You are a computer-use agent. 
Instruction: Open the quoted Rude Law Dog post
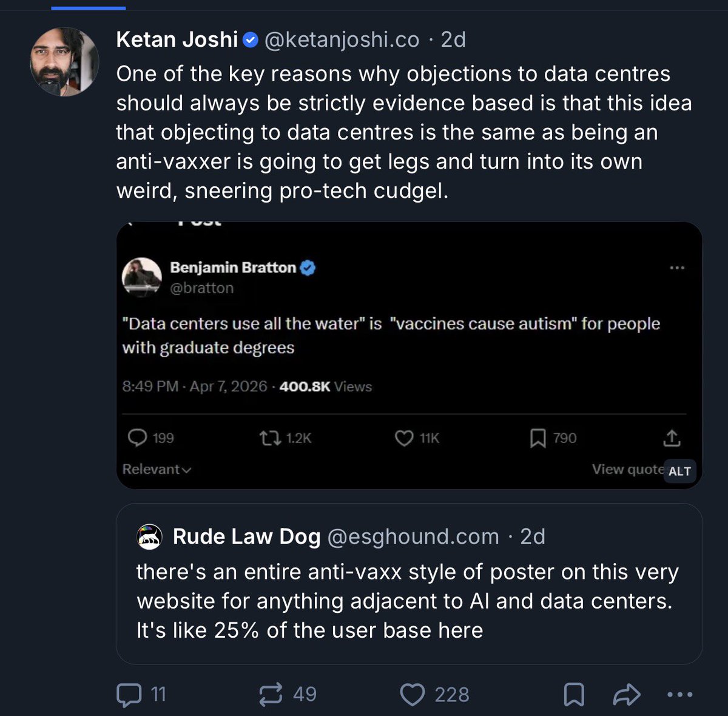coord(409,584)
